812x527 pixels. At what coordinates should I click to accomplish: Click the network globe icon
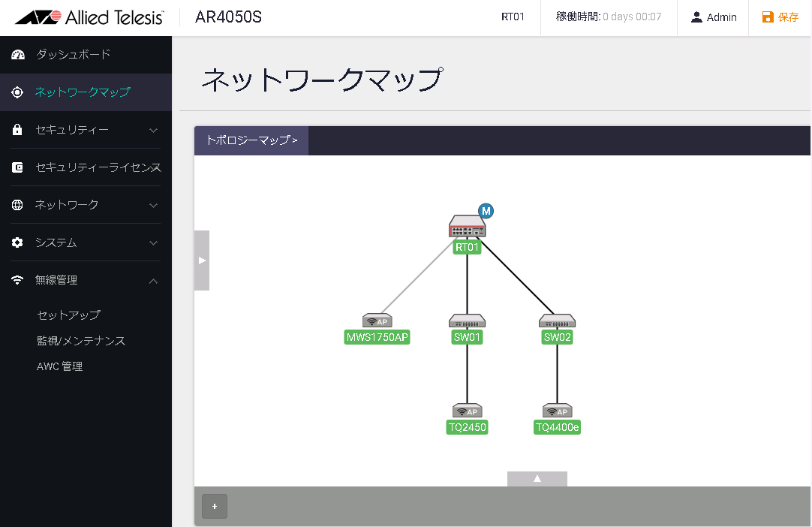click(17, 205)
